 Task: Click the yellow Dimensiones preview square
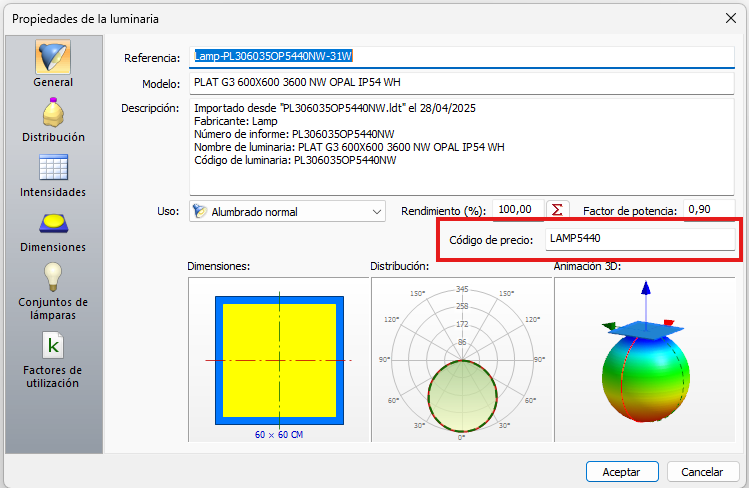(x=279, y=359)
